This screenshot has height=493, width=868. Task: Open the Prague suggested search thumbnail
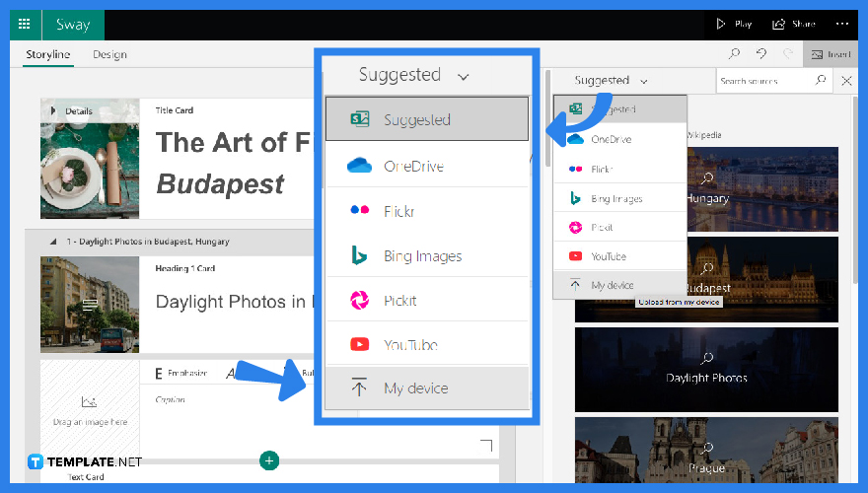tap(706, 450)
